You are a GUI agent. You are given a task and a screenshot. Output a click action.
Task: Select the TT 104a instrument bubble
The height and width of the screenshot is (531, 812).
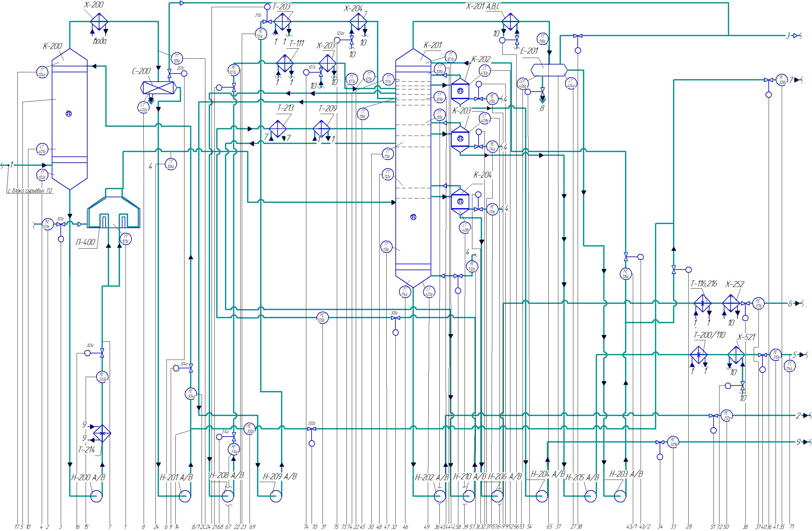[x=42, y=72]
